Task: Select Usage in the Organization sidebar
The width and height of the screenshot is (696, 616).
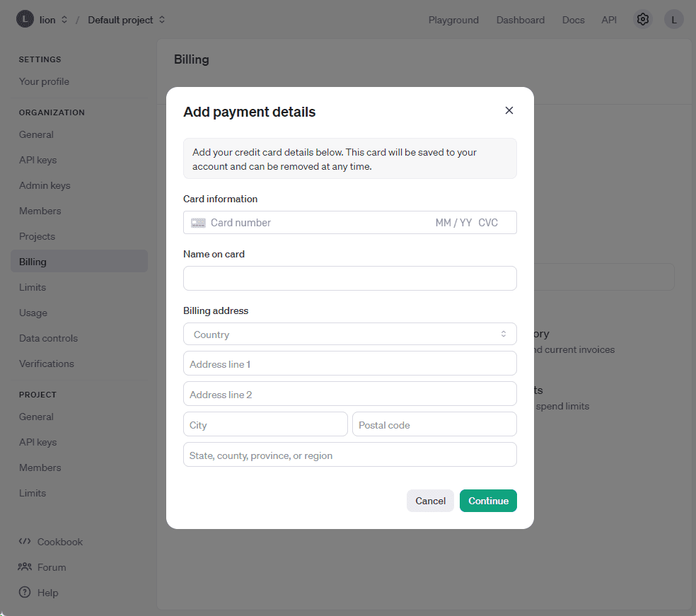Action: click(x=33, y=313)
